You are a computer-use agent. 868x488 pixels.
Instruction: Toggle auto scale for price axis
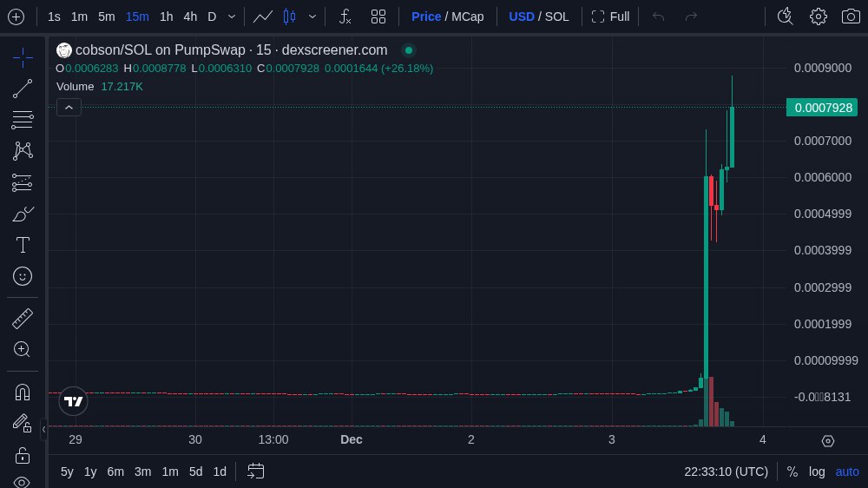[x=847, y=472]
